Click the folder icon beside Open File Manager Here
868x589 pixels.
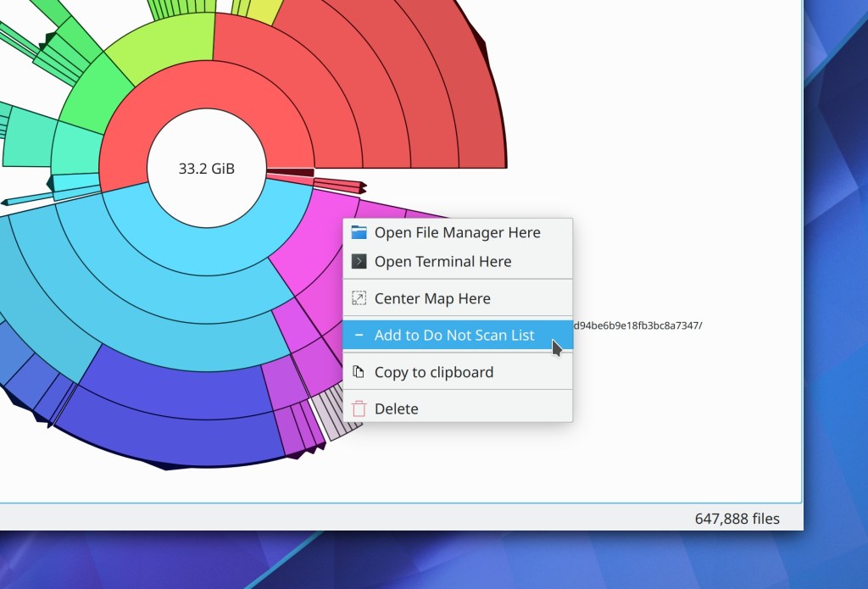coord(359,232)
